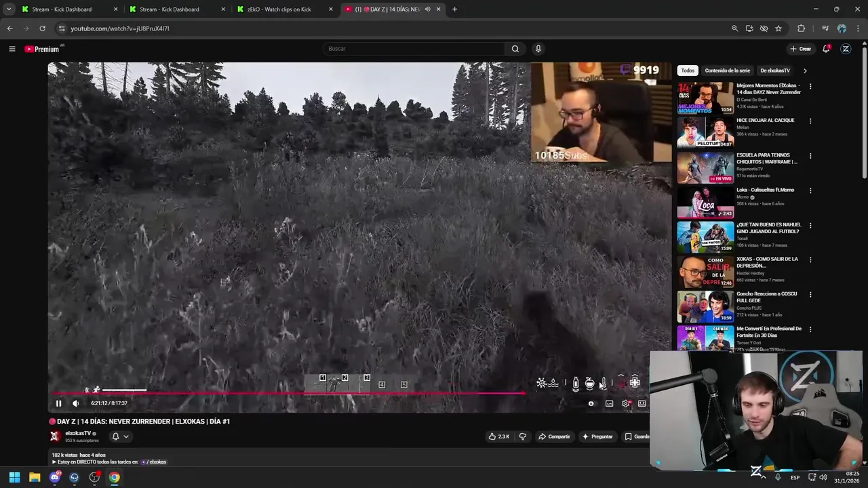Open options for Loka - Culisueltas video
This screenshot has height=488, width=868.
coord(810,190)
